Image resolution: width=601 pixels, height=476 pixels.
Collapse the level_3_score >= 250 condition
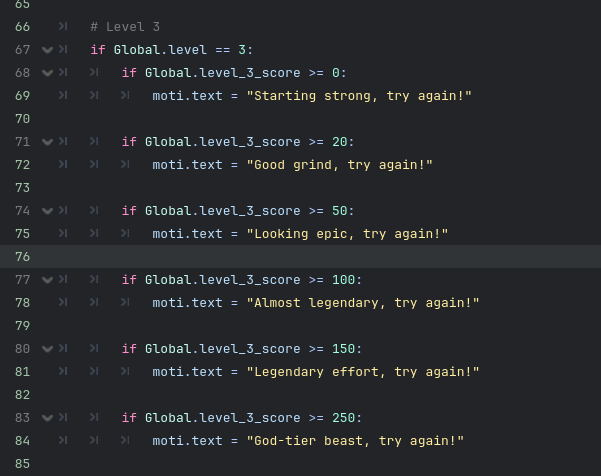pos(47,418)
